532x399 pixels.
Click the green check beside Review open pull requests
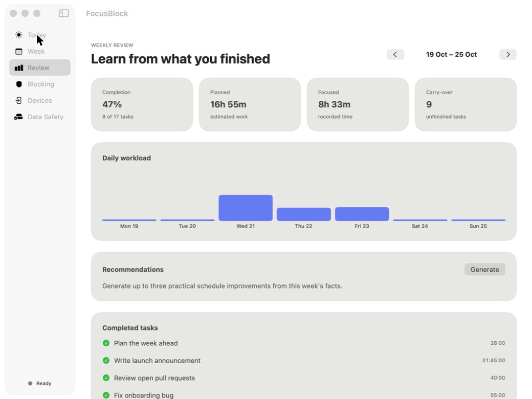pyautogui.click(x=106, y=378)
